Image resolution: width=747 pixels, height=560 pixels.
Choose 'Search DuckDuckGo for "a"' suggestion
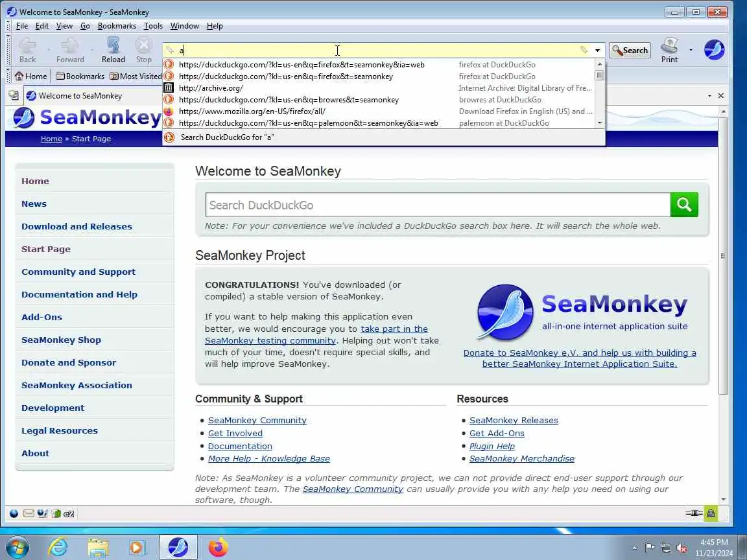pyautogui.click(x=383, y=137)
